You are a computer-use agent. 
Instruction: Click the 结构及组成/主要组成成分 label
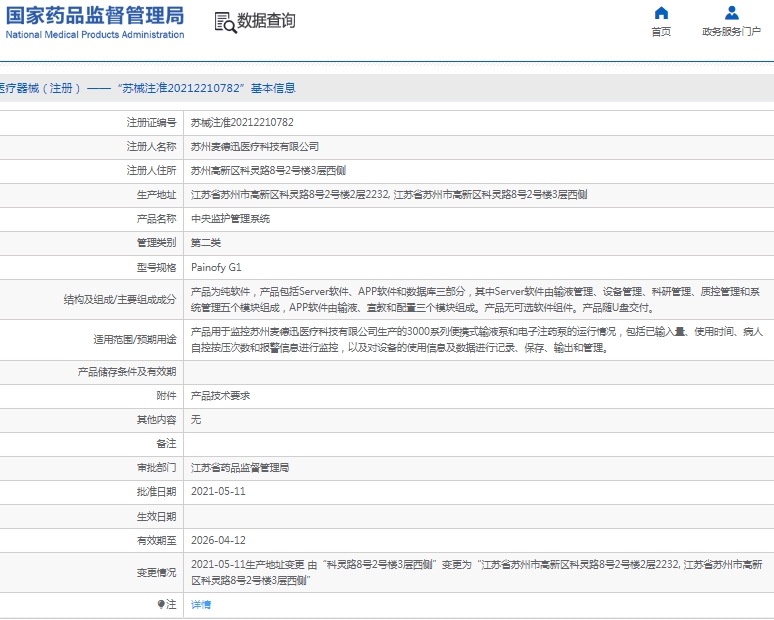120,300
